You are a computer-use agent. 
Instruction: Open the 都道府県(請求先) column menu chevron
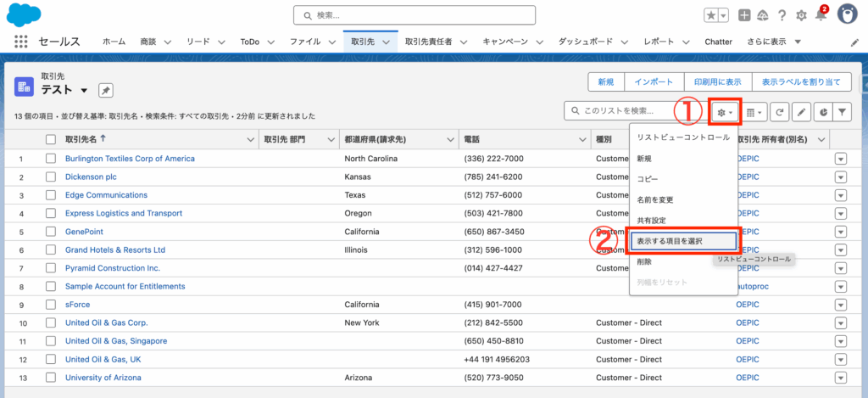[x=451, y=140]
